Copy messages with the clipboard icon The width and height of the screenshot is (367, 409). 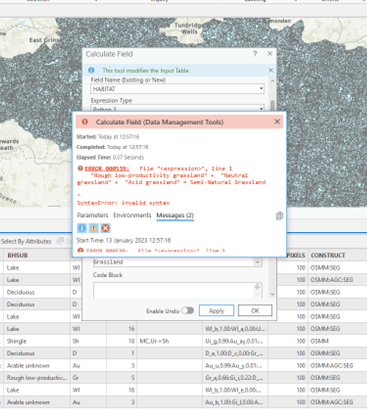coord(279,216)
